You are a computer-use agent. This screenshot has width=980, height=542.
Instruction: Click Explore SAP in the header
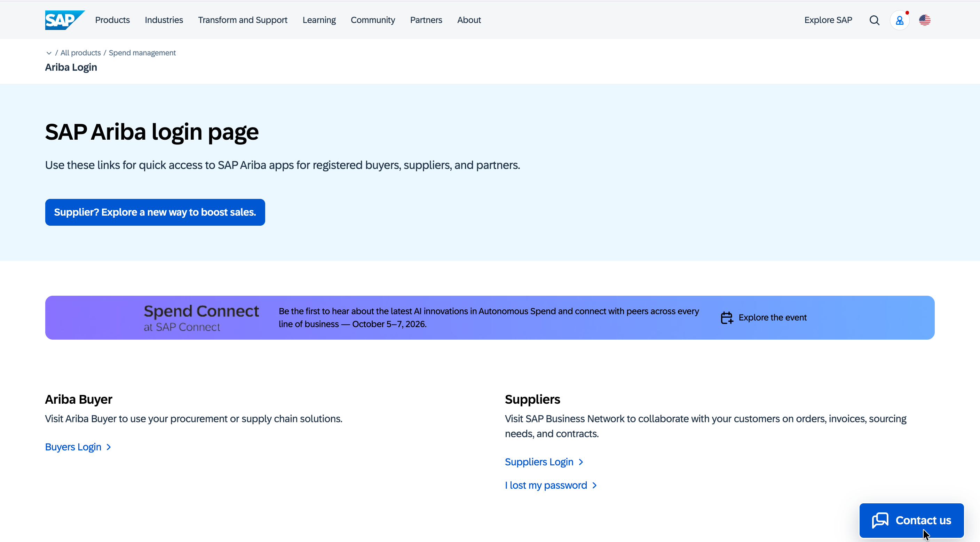coord(828,20)
